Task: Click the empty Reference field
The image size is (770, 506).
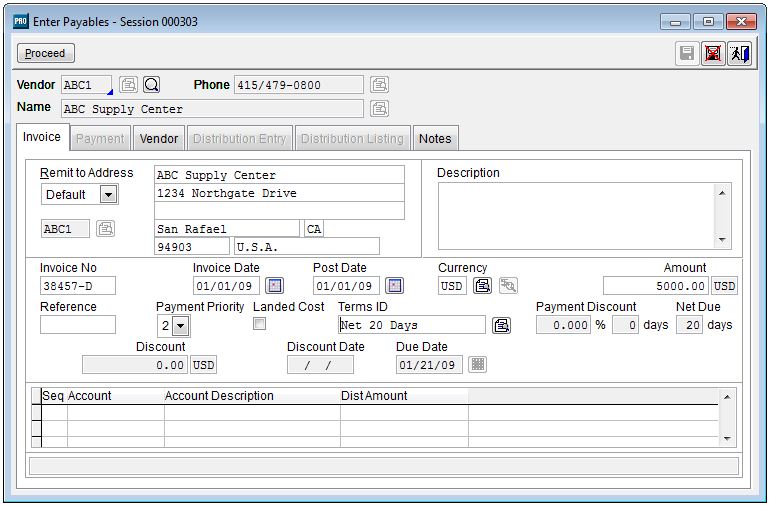Action: click(78, 325)
